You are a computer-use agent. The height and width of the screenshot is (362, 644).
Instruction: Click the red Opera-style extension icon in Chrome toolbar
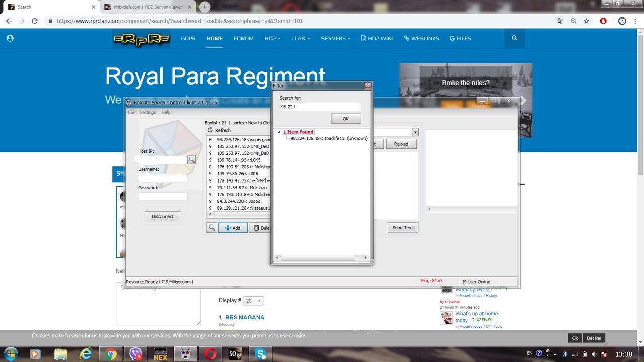[x=603, y=21]
